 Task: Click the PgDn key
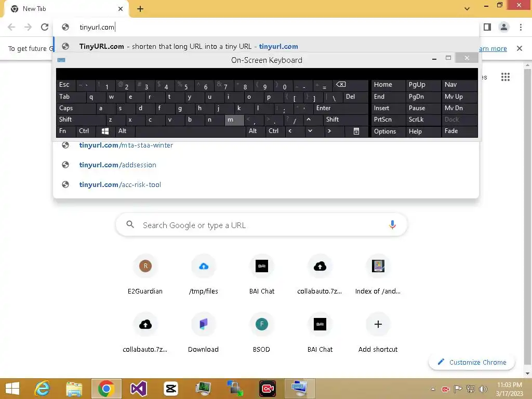tap(423, 97)
